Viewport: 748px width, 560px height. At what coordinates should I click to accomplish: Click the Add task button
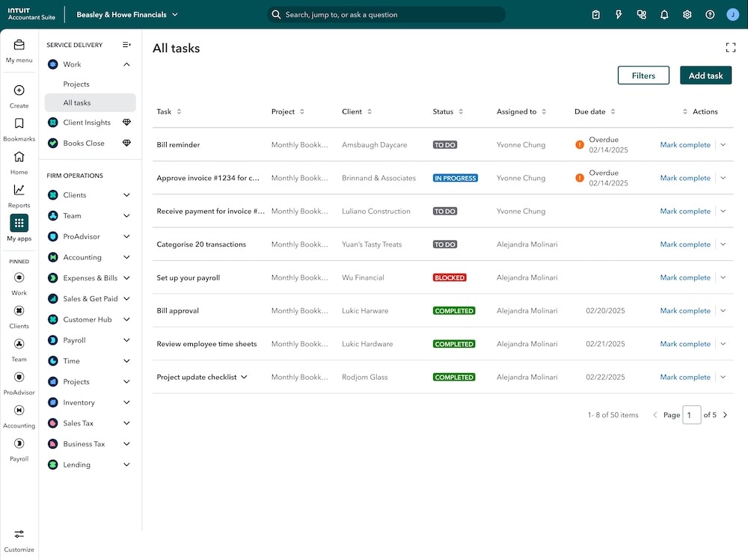coord(705,75)
